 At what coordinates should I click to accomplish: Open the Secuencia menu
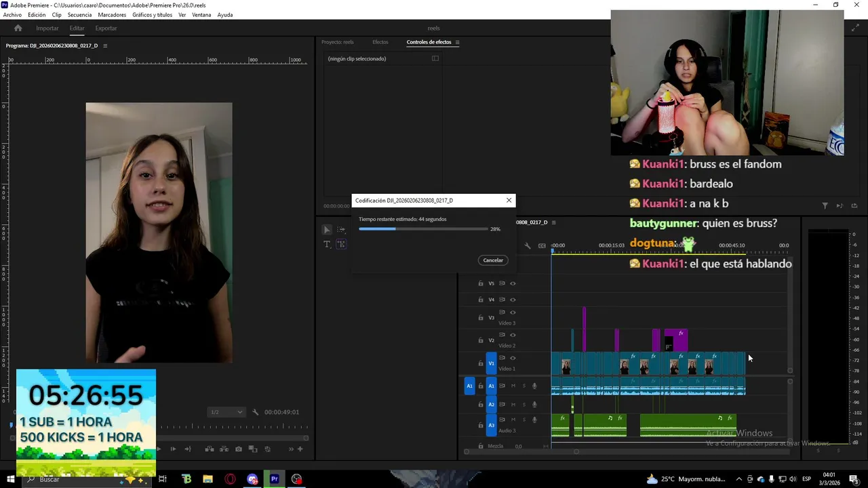click(x=79, y=15)
